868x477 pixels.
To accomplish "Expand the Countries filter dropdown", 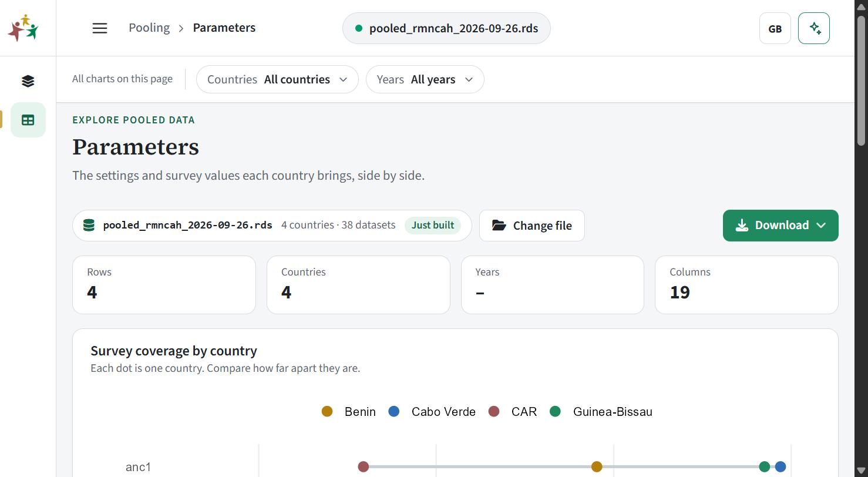I will pyautogui.click(x=277, y=79).
